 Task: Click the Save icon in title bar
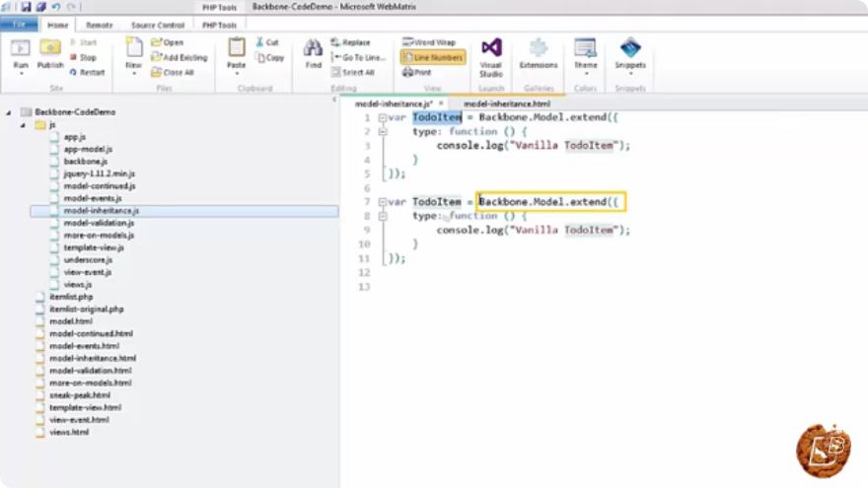coord(26,7)
